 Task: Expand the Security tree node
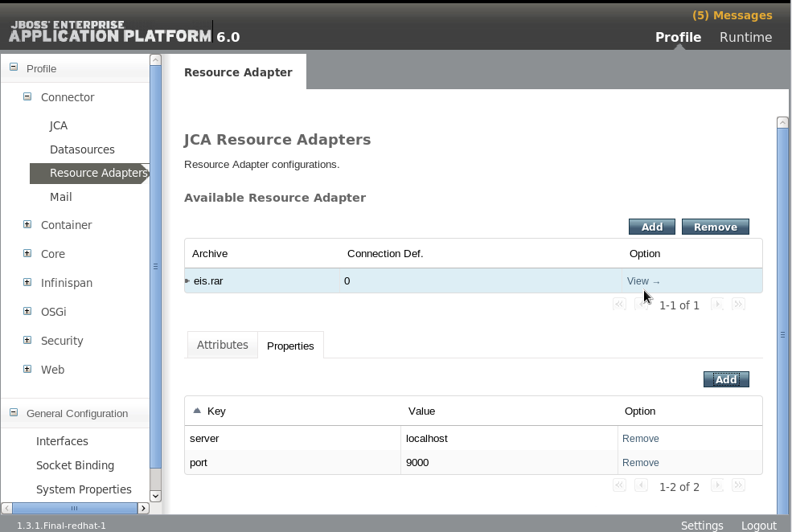[x=27, y=341]
